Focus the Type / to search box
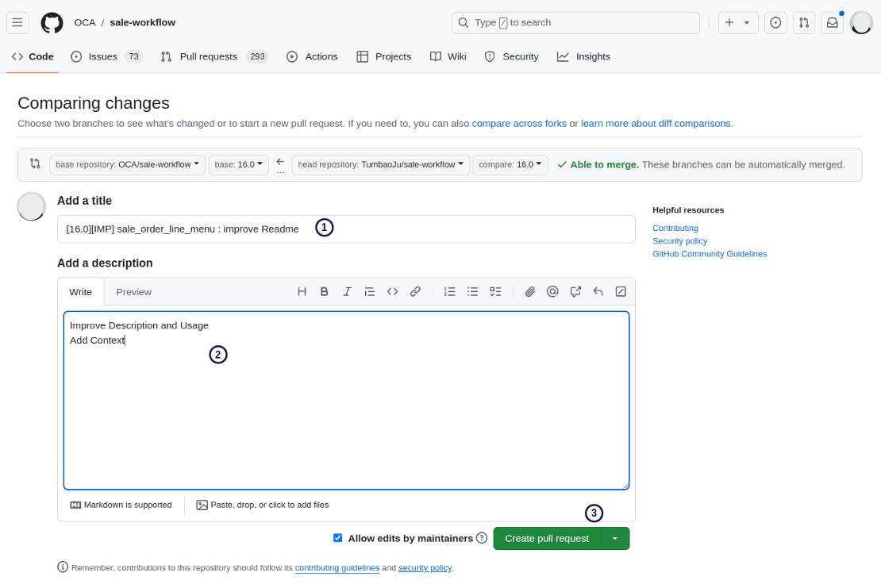This screenshot has height=588, width=881. (575, 23)
